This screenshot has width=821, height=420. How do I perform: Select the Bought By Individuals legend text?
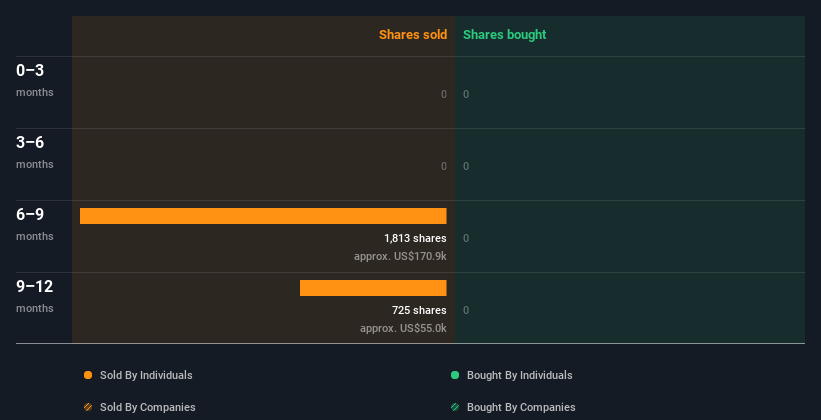click(519, 375)
